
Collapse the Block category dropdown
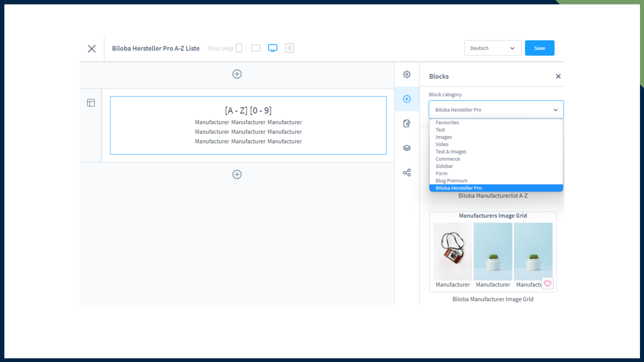496,110
